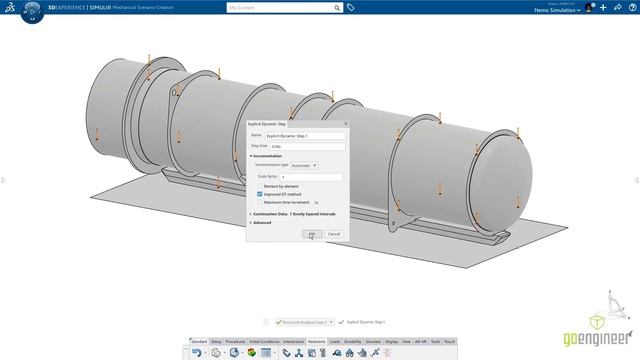Click the Scale factor input field
640x360 pixels.
coord(311,177)
